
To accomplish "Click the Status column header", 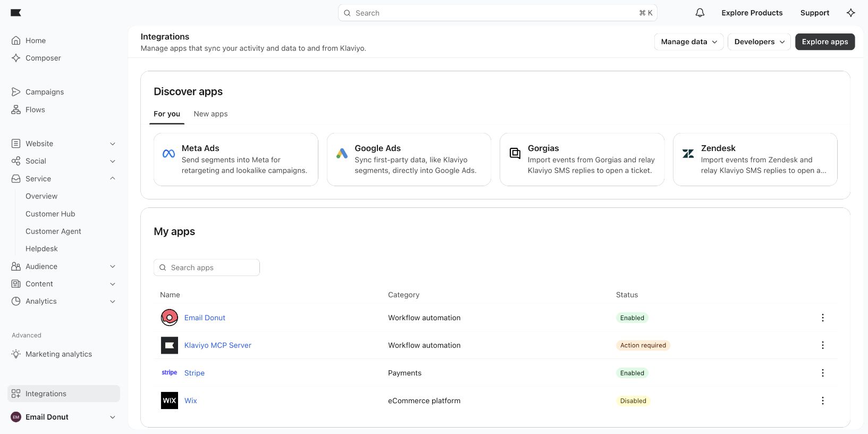I will [x=627, y=295].
